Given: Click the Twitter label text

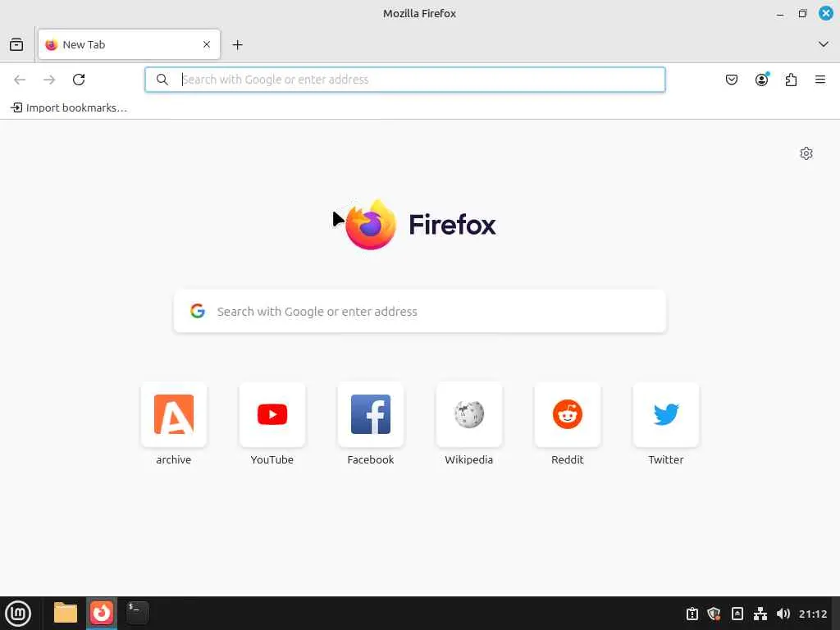Looking at the screenshot, I should [666, 459].
